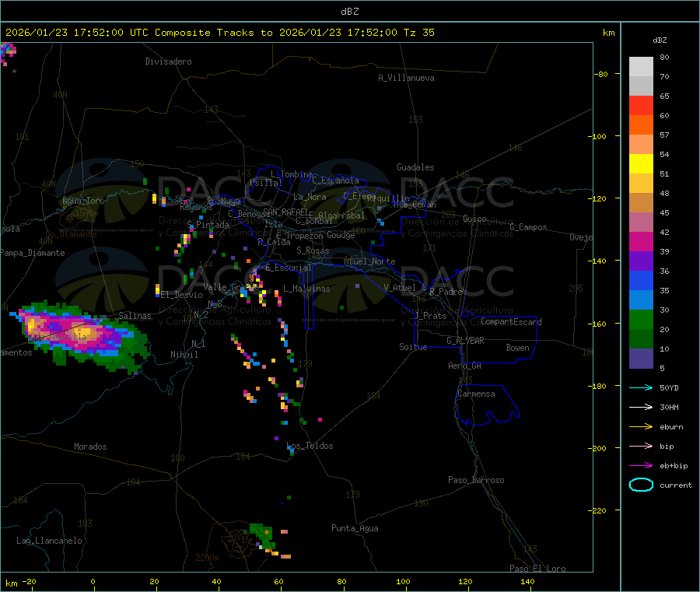Click the 'Salinas' map label
700x592 pixels.
pyautogui.click(x=135, y=316)
